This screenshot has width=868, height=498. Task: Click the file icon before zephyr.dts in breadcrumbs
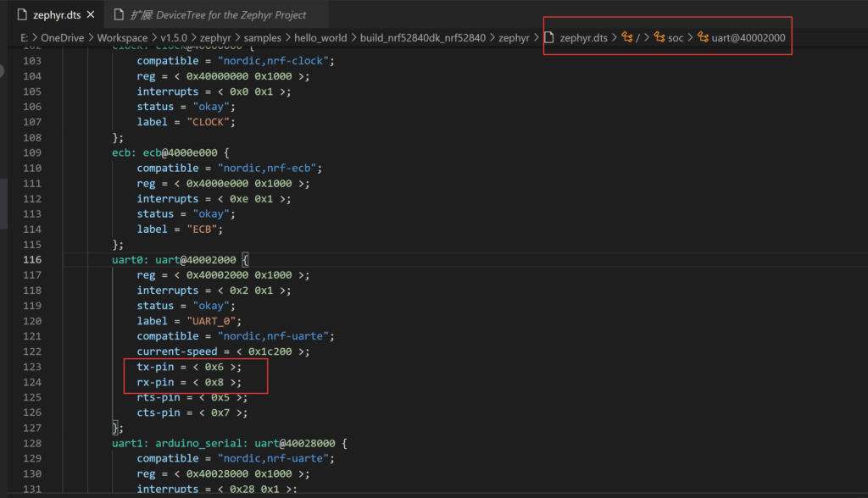[x=549, y=37]
